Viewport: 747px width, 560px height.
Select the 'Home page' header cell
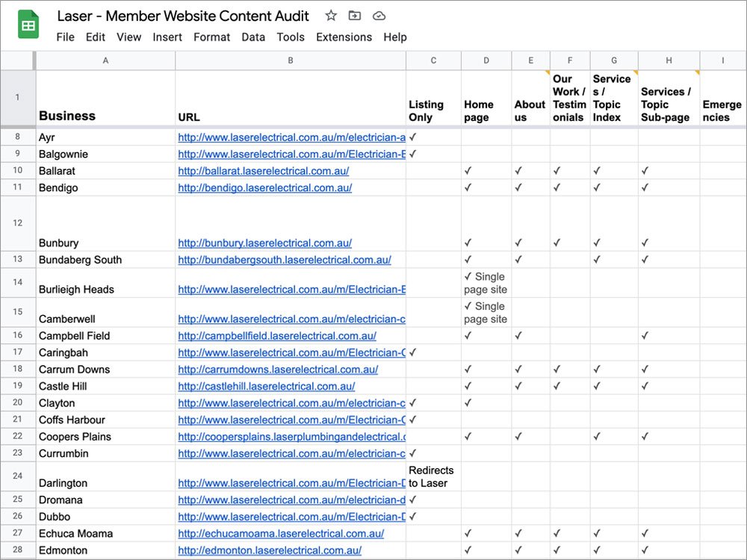(x=486, y=98)
